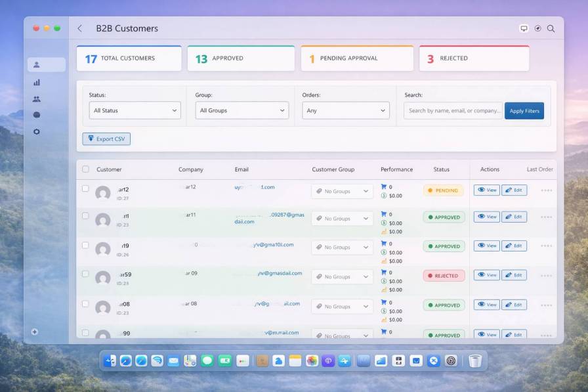Open the Trash in the dock
This screenshot has height=392, width=588.
474,361
